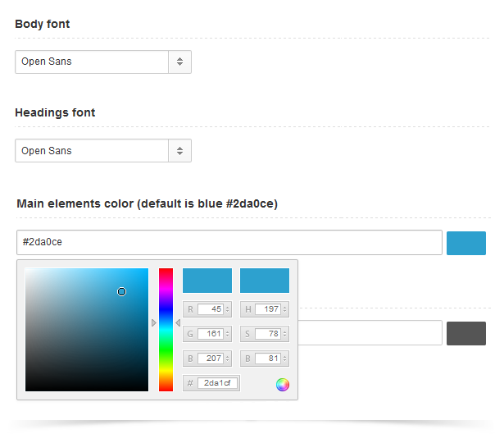Click the Hue value stepper arrows
The width and height of the screenshot is (504, 434).
coord(285,309)
